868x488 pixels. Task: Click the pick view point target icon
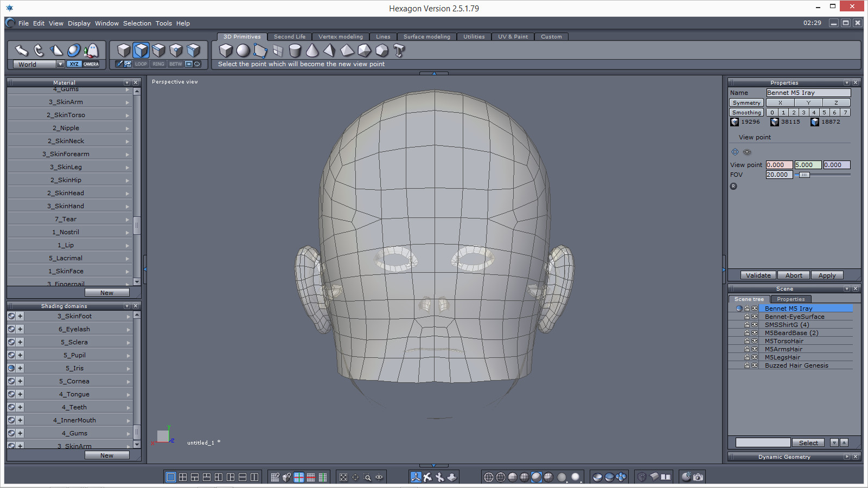pos(735,152)
